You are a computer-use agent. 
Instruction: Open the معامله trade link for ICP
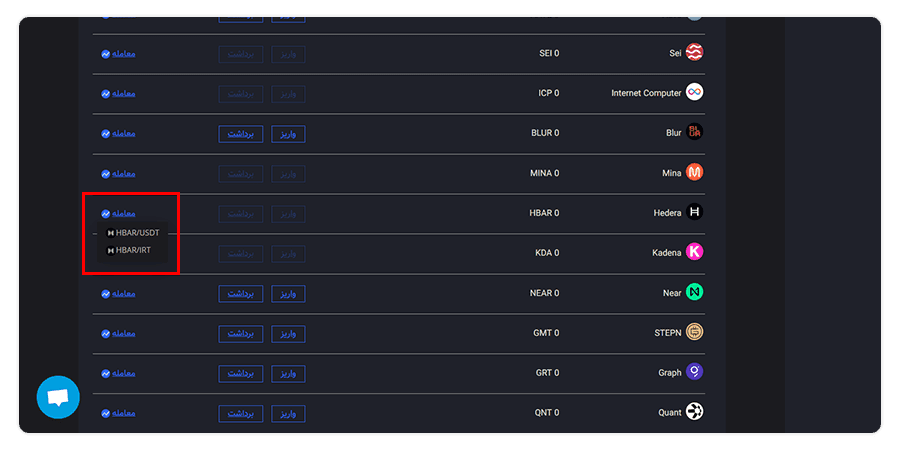(x=118, y=94)
